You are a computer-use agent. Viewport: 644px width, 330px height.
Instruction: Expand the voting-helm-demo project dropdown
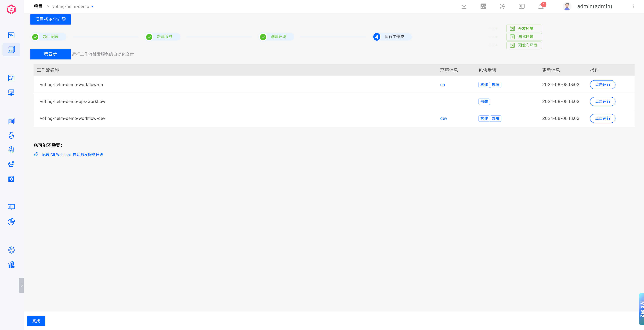tap(93, 7)
